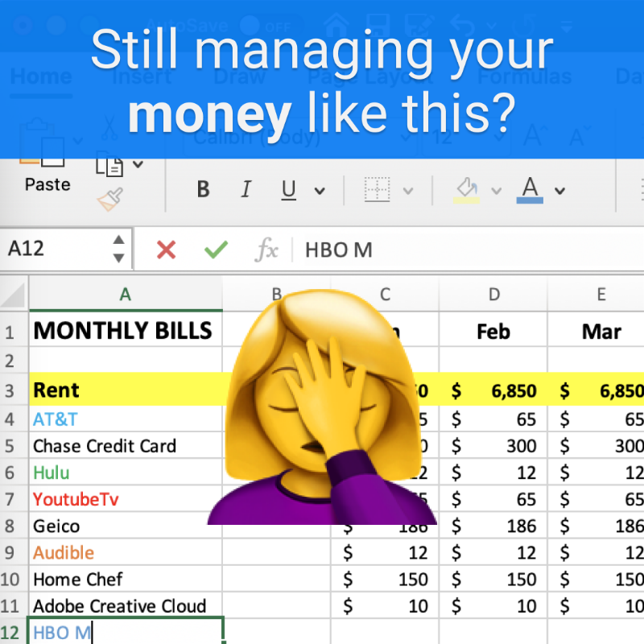Click the Feb Hulu value 12
The height and width of the screenshot is (644, 644).
click(x=493, y=473)
